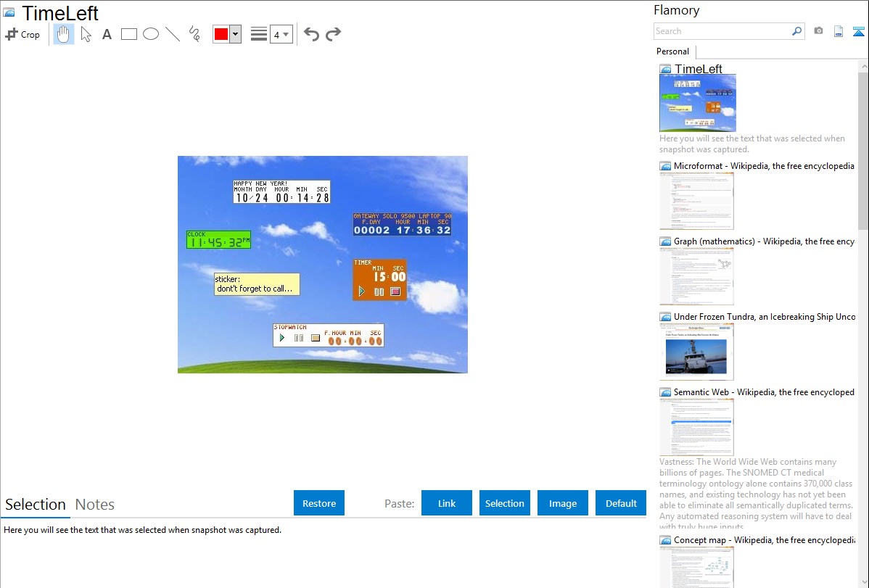
Task: Click the Microformat entry window icon
Action: pos(665,166)
